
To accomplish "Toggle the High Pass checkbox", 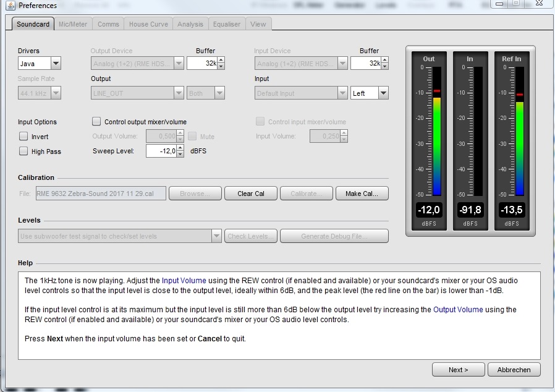I will [x=24, y=151].
